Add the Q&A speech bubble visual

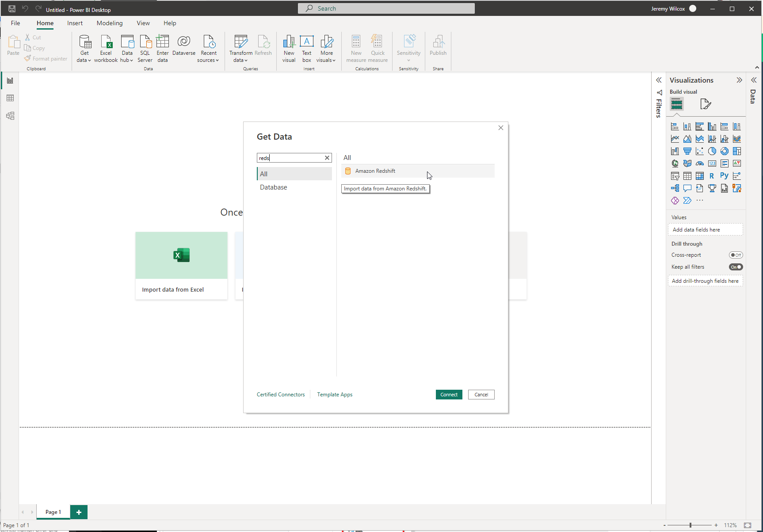[x=687, y=188]
